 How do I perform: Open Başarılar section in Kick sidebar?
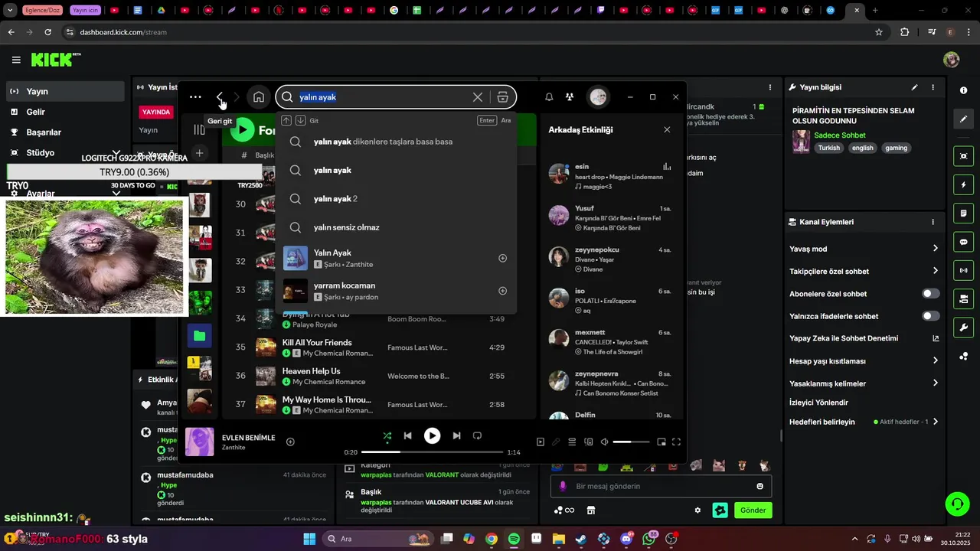point(65,132)
